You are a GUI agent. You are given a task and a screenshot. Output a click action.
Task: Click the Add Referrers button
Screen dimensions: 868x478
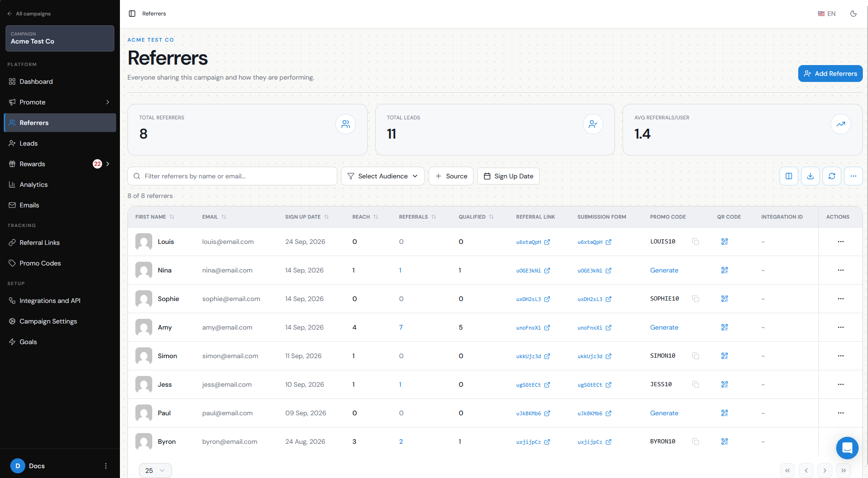coord(831,74)
